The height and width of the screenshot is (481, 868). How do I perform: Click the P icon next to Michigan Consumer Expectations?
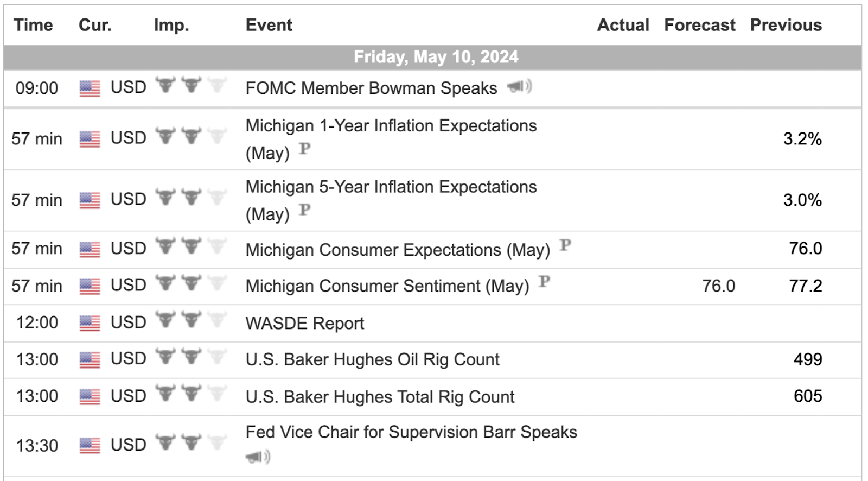(x=565, y=245)
